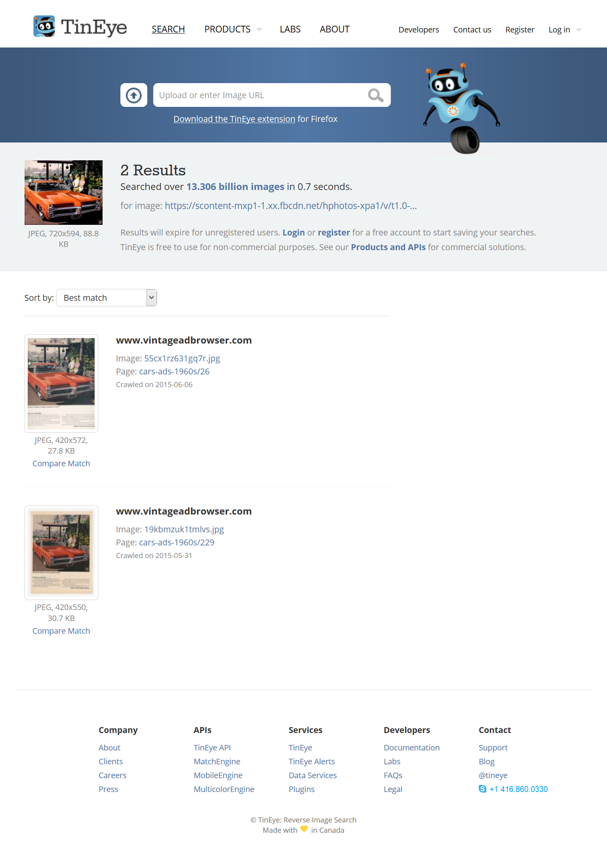
Task: Click first www.vintageadbrowser.com heading
Action: (x=184, y=340)
